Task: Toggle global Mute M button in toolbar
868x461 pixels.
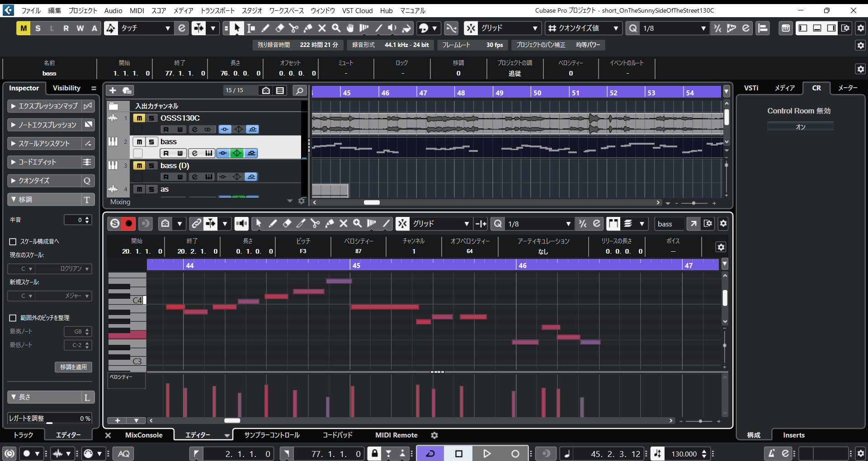Action: (24, 28)
